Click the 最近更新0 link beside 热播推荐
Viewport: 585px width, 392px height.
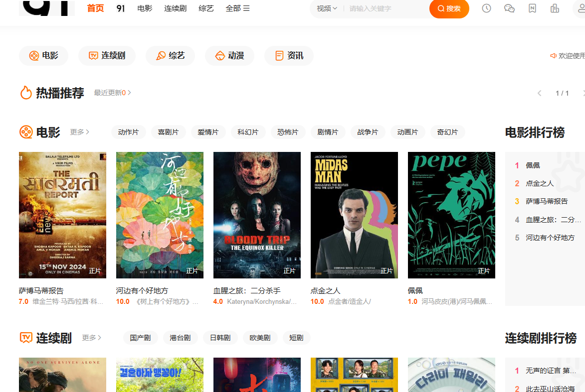coord(112,93)
